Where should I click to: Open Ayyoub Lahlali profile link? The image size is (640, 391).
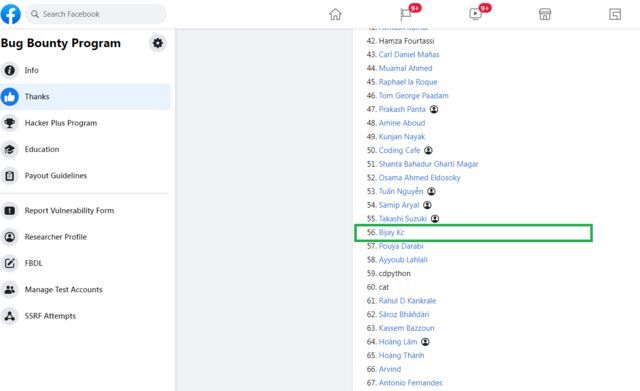[403, 260]
